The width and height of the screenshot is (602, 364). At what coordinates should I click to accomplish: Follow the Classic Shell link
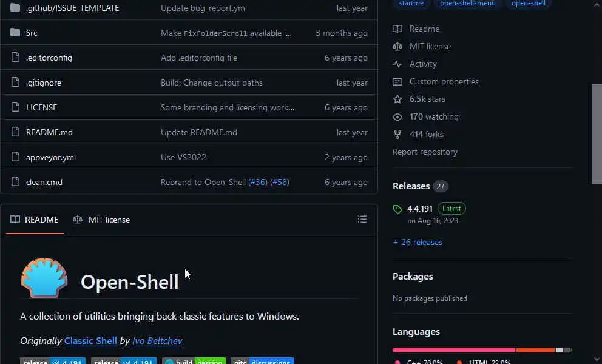(90, 340)
